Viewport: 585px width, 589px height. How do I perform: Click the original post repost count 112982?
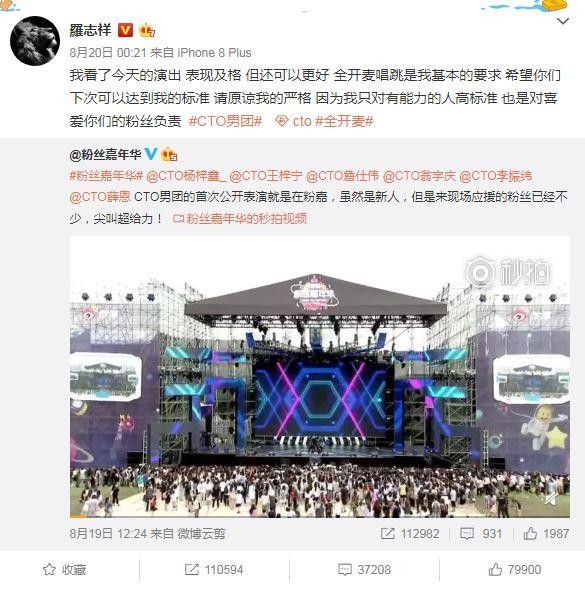click(410, 533)
